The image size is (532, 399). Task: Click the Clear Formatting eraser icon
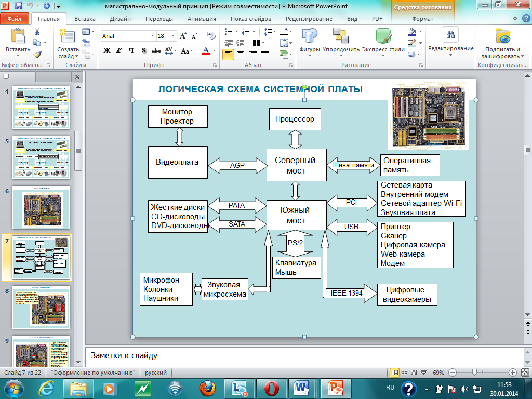tap(211, 36)
